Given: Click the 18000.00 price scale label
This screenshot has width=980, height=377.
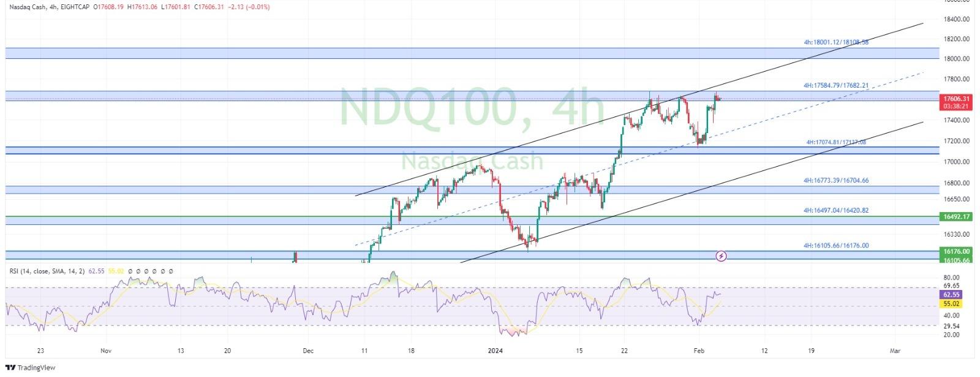Looking at the screenshot, I should [x=957, y=59].
